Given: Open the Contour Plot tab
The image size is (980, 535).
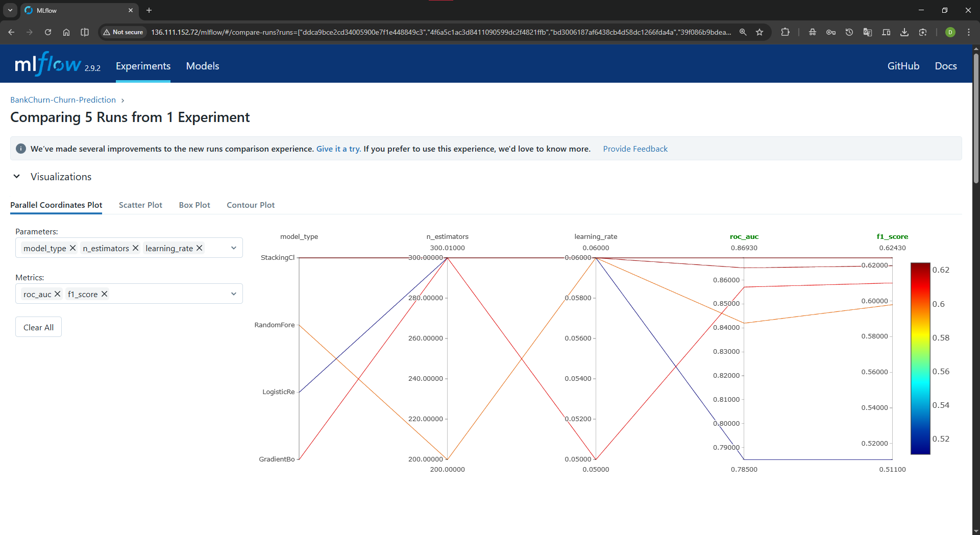Looking at the screenshot, I should click(251, 205).
